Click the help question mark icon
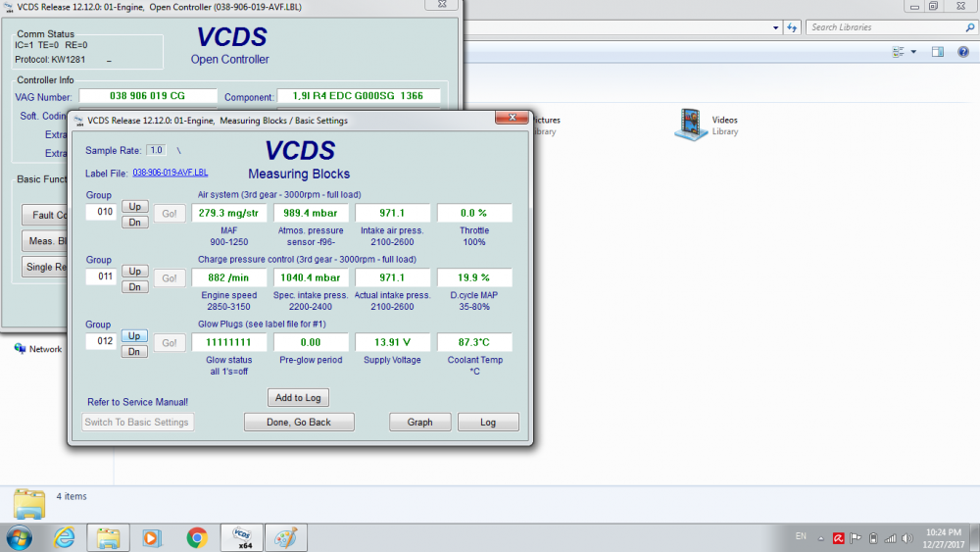The height and width of the screenshot is (552, 980). [x=961, y=52]
